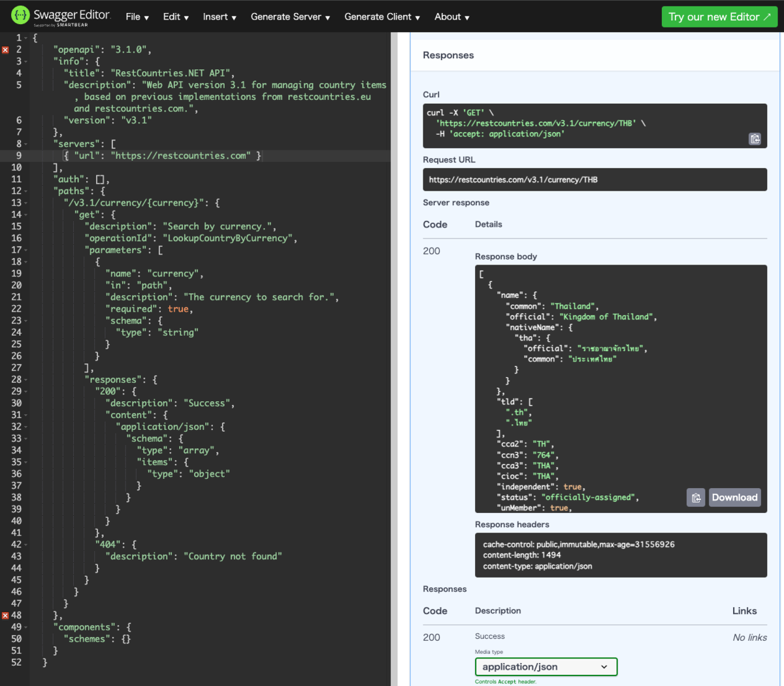The image size is (784, 686).
Task: Copy the Curl command using its clipboard icon
Action: tap(755, 139)
